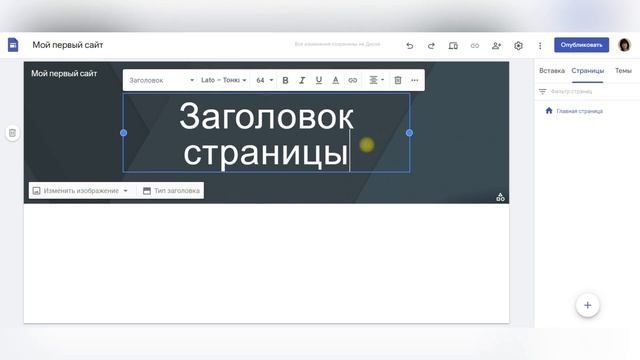Click the Google Sites logo icon
Image resolution: width=640 pixels, height=360 pixels.
pyautogui.click(x=13, y=45)
